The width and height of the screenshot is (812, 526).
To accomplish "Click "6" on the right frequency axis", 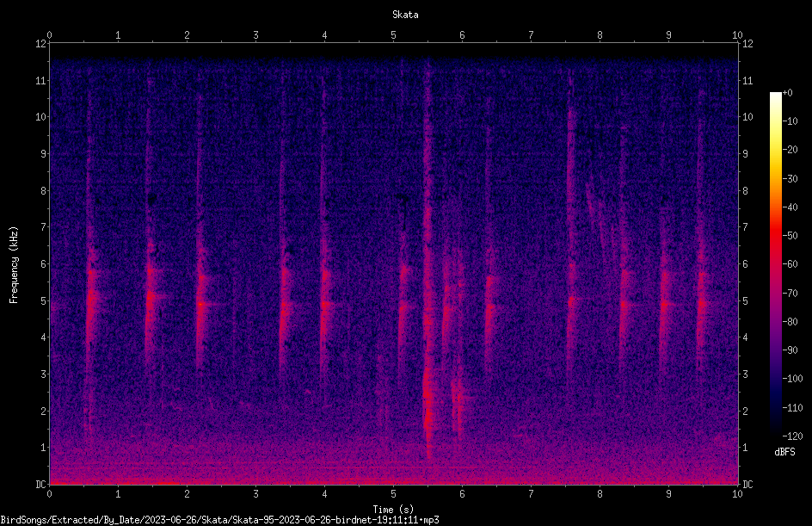I will coord(746,263).
